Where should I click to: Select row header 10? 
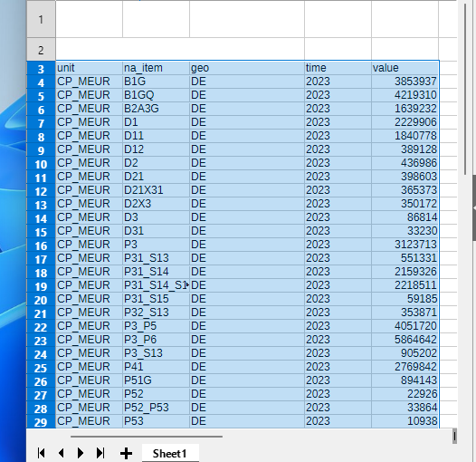coord(41,163)
